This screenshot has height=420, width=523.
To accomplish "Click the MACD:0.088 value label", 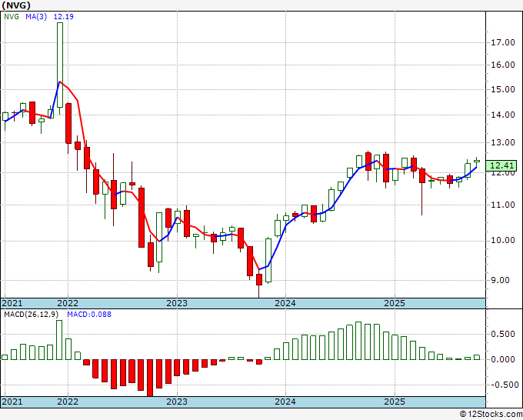I will 89,315.
